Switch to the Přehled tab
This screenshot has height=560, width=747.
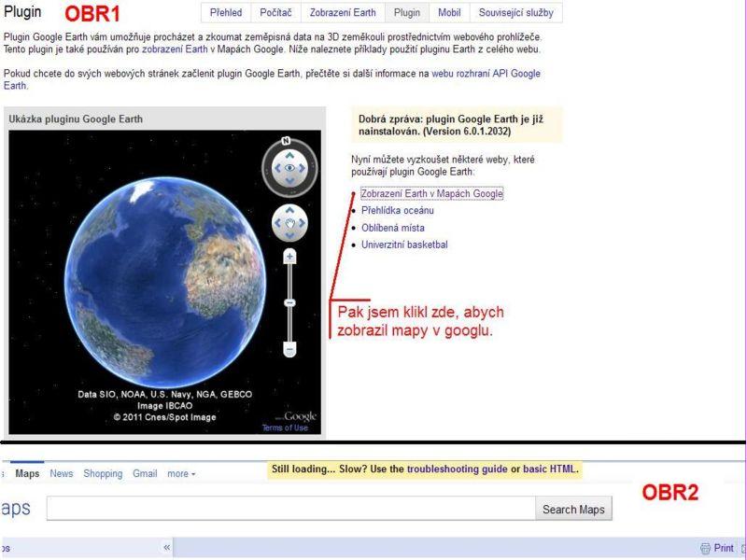(x=226, y=12)
